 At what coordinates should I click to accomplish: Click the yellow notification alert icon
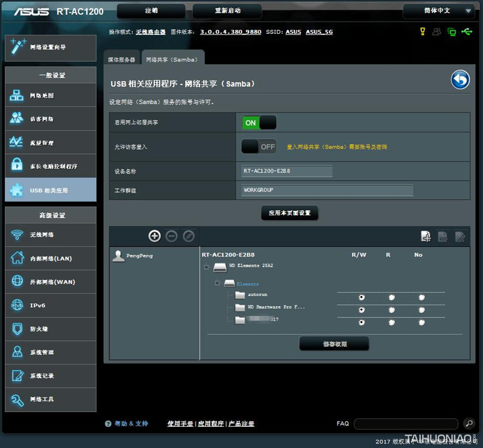click(423, 32)
